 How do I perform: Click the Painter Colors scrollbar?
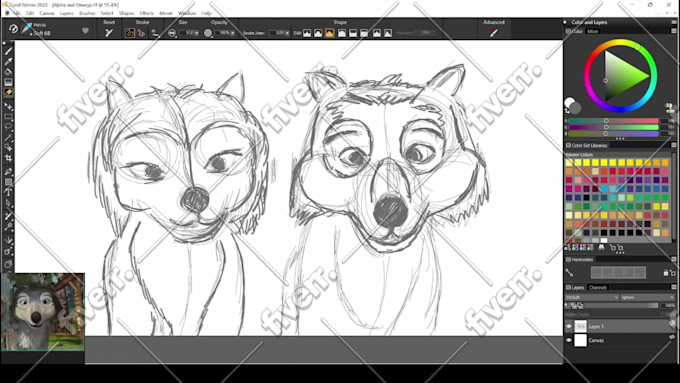(x=674, y=197)
